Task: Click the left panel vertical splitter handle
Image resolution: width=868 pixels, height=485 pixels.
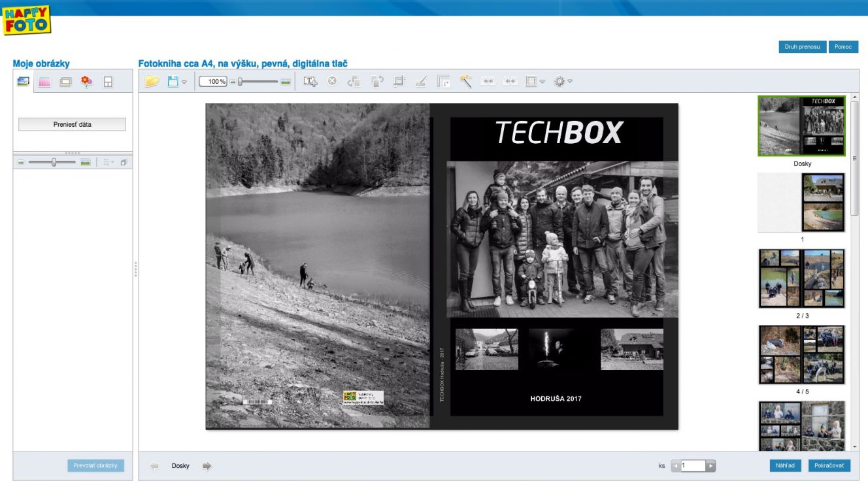Action: 135,269
